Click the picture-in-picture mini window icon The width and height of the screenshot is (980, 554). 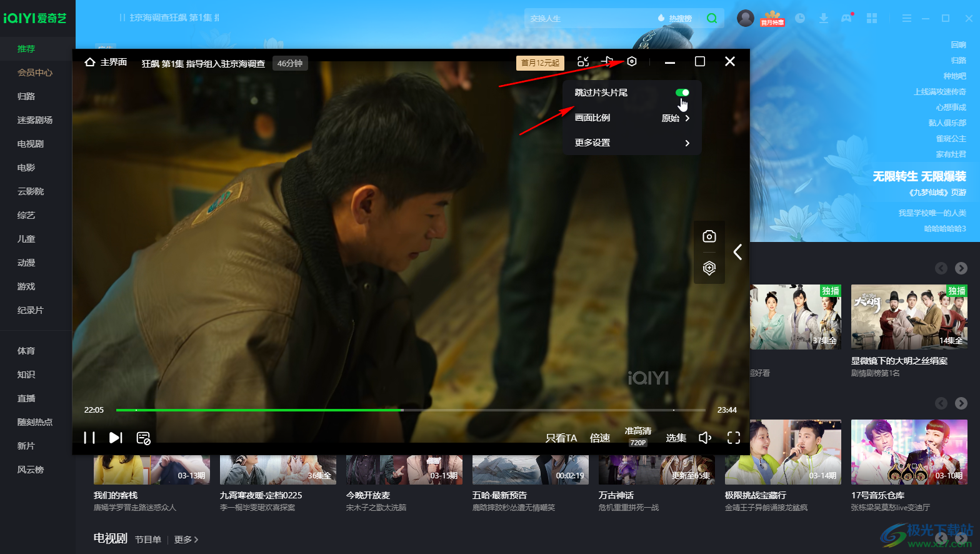(x=583, y=61)
